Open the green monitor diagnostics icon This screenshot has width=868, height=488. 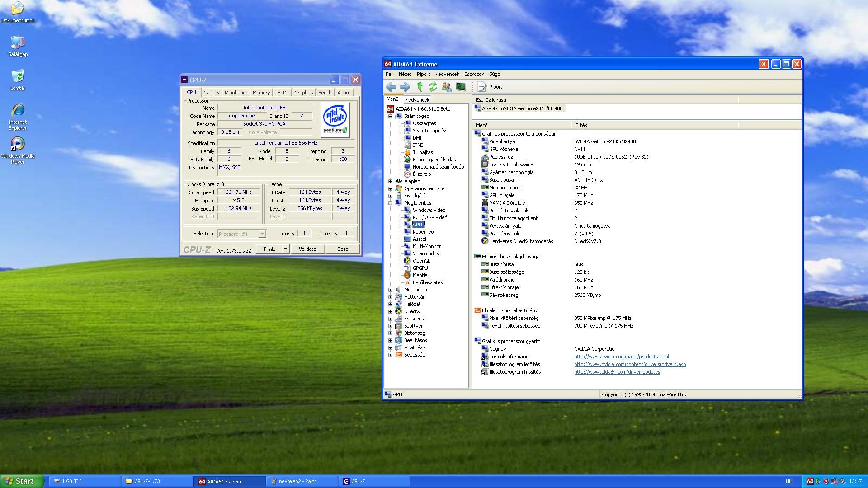coord(460,87)
